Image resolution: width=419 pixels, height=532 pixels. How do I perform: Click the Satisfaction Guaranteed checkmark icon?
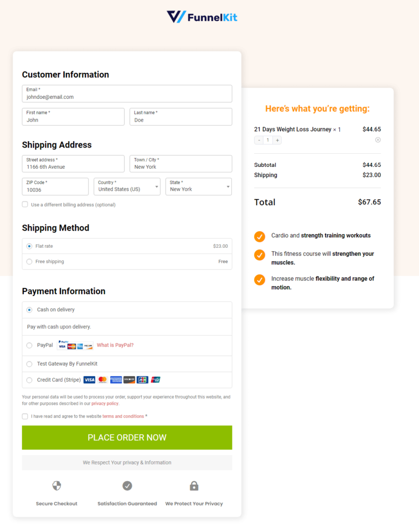(127, 486)
